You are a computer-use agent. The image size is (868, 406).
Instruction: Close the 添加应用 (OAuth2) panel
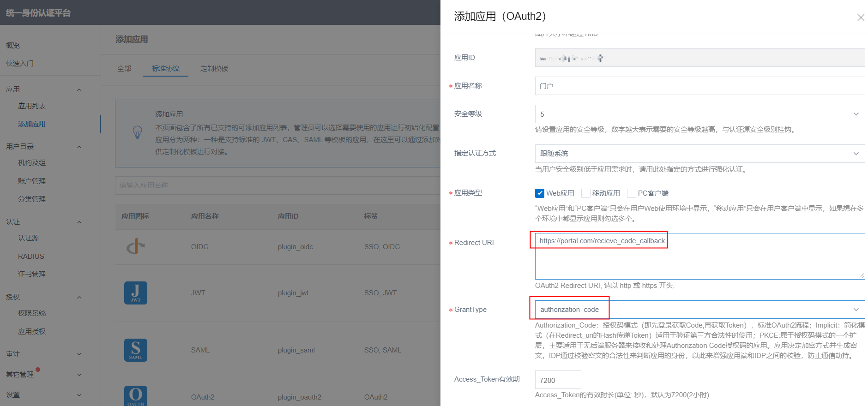[x=861, y=18]
